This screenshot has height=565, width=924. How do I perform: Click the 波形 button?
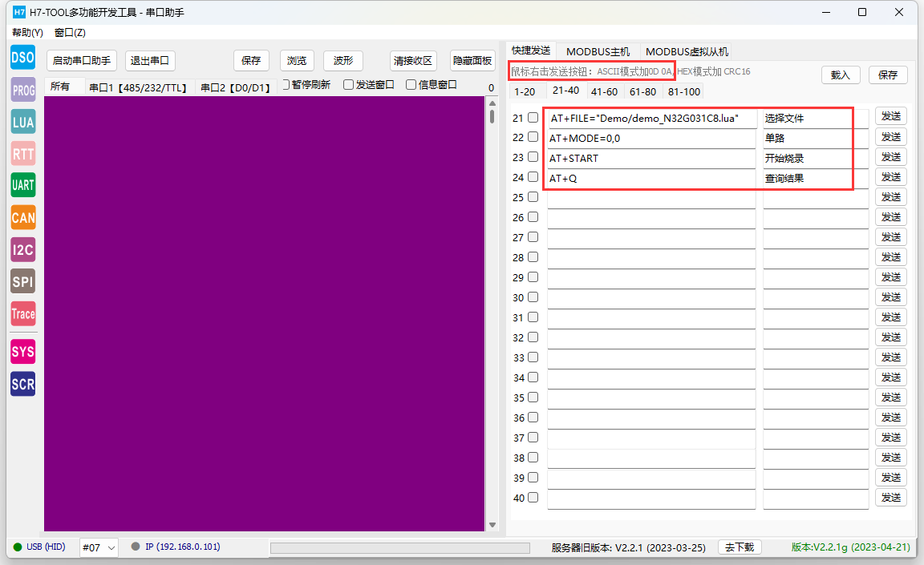343,61
